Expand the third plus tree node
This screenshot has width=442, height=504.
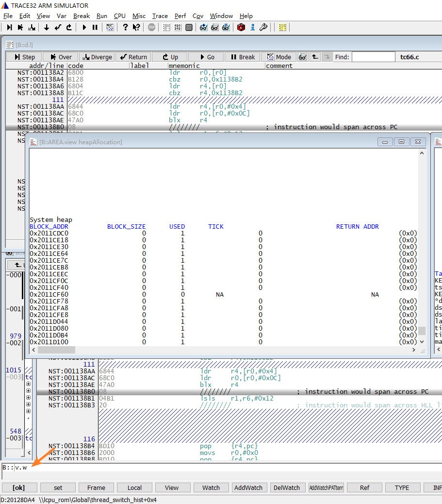[x=28, y=397]
